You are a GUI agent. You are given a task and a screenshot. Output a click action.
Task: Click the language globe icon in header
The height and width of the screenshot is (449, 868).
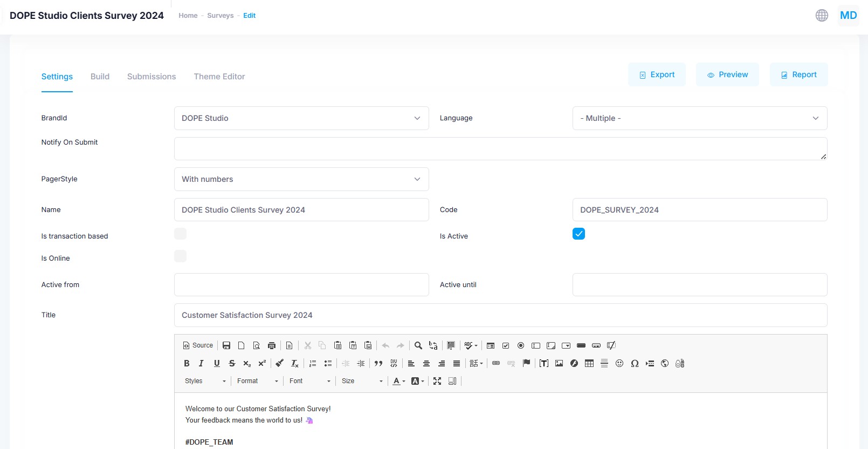pyautogui.click(x=822, y=16)
